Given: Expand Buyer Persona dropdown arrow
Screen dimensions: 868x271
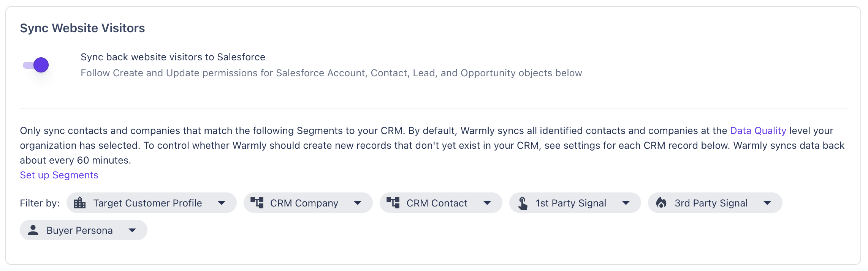Looking at the screenshot, I should point(132,230).
